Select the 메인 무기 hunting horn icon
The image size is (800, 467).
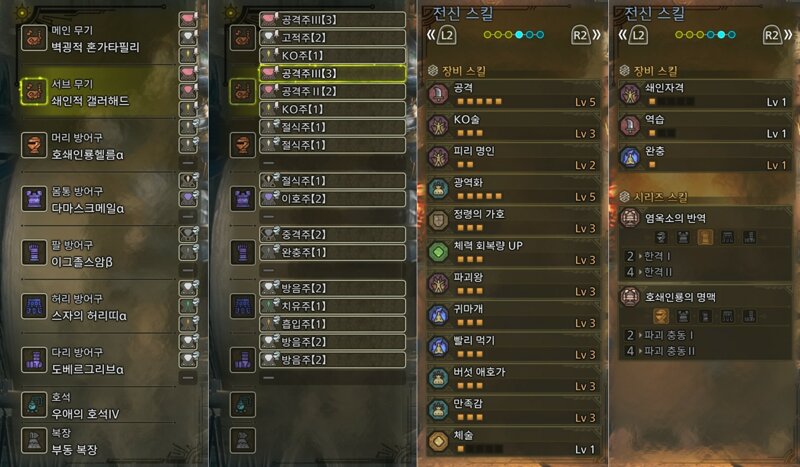click(34, 38)
